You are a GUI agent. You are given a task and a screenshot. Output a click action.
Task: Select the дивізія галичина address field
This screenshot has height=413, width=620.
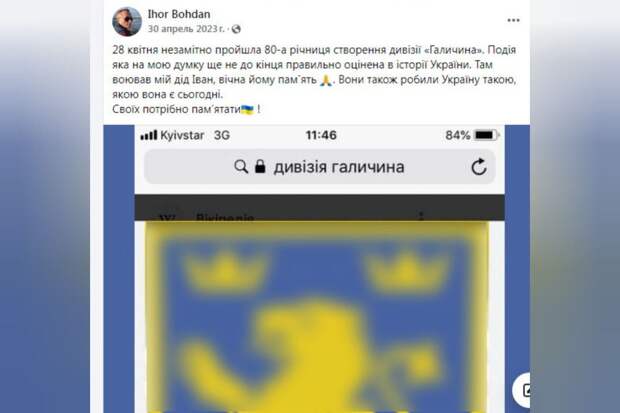[x=319, y=167]
